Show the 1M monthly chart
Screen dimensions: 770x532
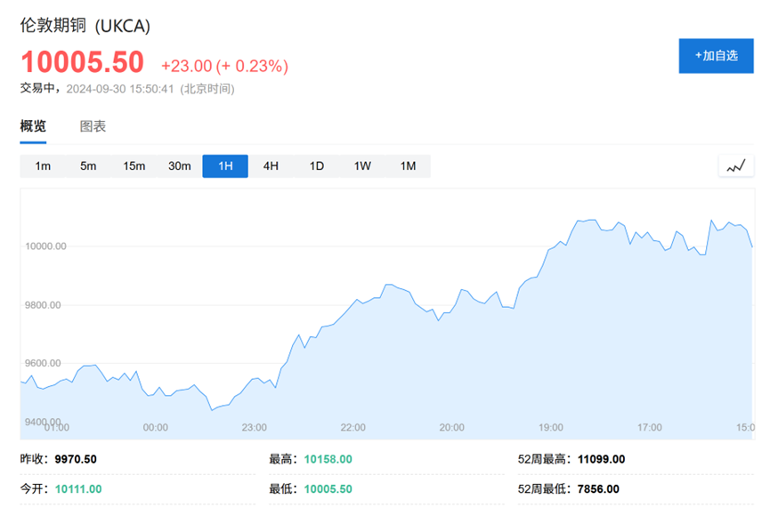pos(408,165)
